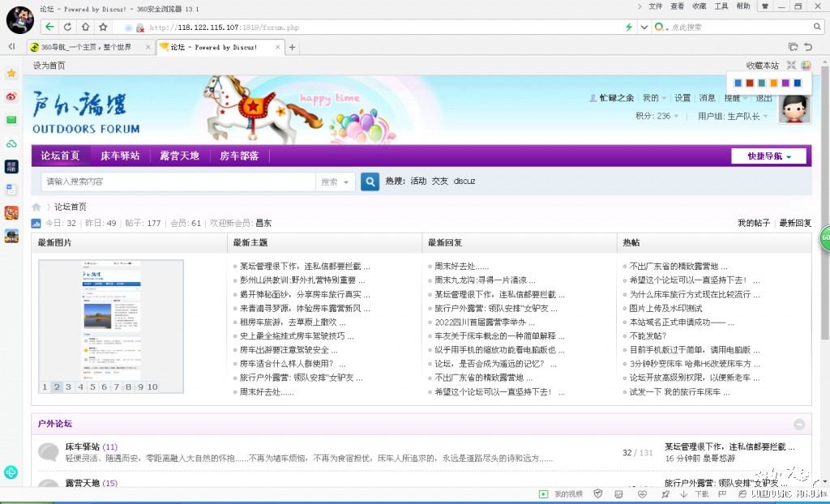The width and height of the screenshot is (830, 504).
Task: Click the rocket accelerator icon in status bar
Action: [665, 494]
